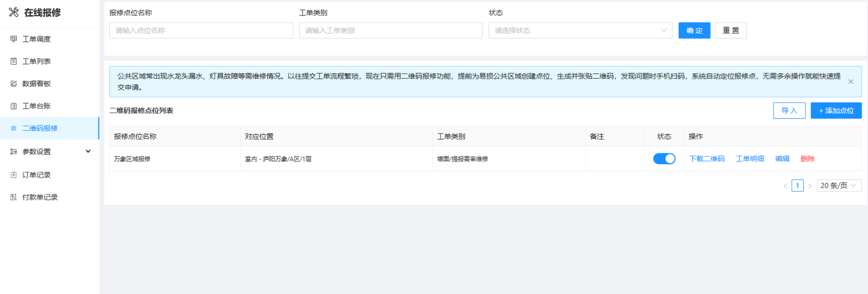Screen dimensions: 868x294
Task: Click the 工单台账 sidebar icon
Action: (x=14, y=106)
